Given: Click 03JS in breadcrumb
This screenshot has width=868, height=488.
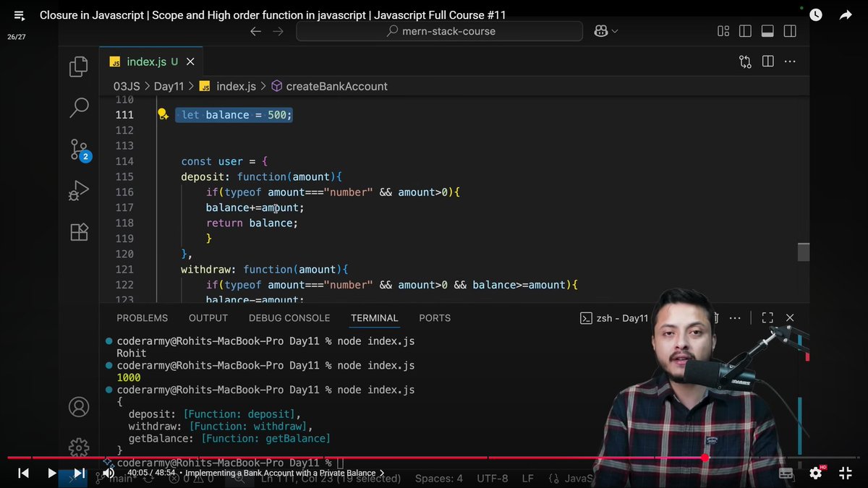Looking at the screenshot, I should tap(127, 86).
